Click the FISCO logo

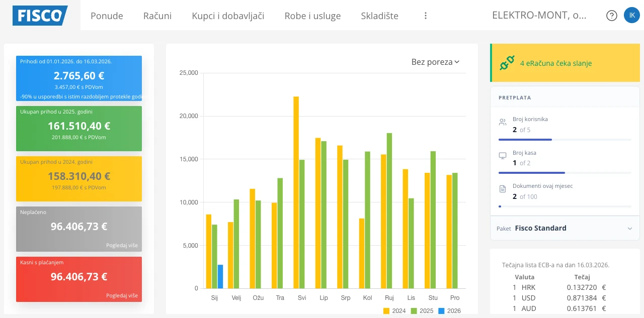coord(40,15)
